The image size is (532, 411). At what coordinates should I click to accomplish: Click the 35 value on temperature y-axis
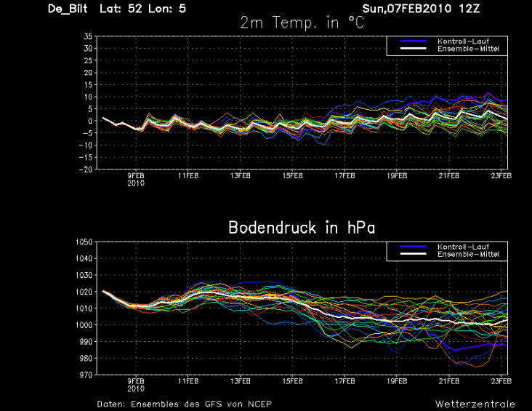tap(87, 36)
